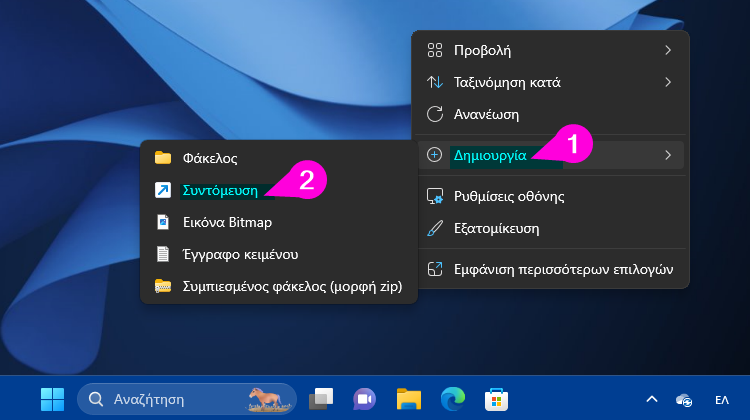Click the Αναζήτηση taskbar search box
750x420 pixels.
[x=187, y=399]
